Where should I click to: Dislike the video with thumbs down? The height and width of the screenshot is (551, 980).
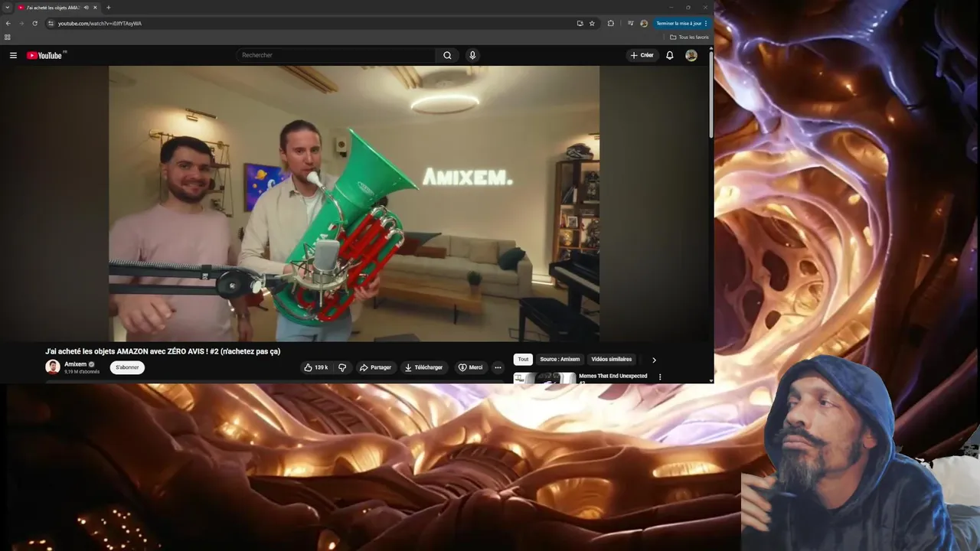coord(342,367)
